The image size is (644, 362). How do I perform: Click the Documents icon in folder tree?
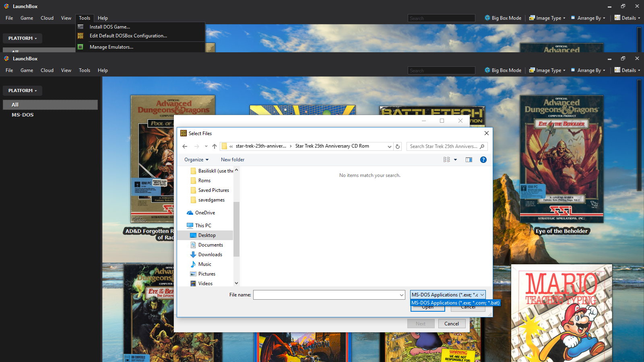point(193,245)
